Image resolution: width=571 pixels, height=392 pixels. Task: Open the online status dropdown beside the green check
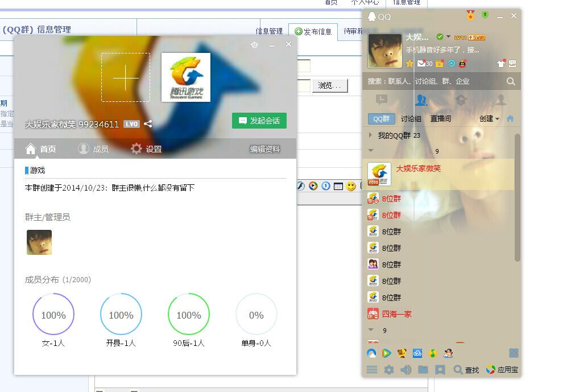[x=448, y=36]
